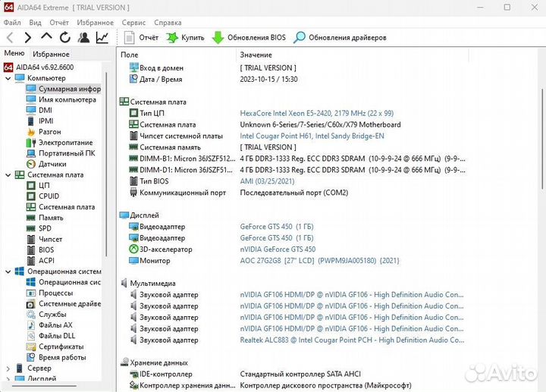Open user management via person icon

point(83,37)
